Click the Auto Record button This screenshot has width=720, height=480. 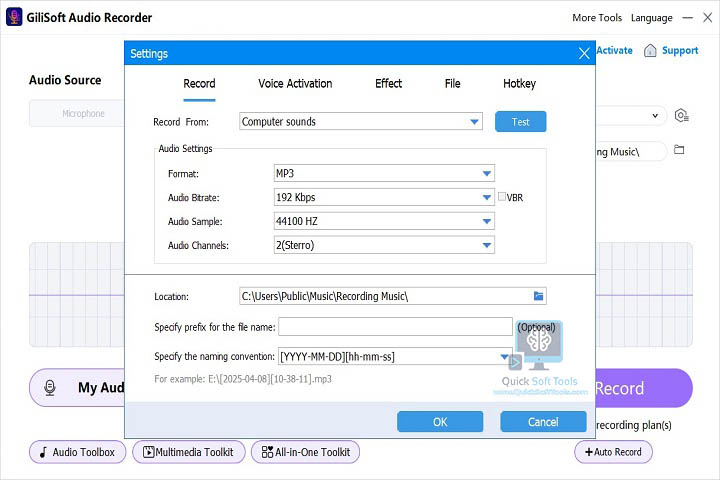[x=613, y=452]
